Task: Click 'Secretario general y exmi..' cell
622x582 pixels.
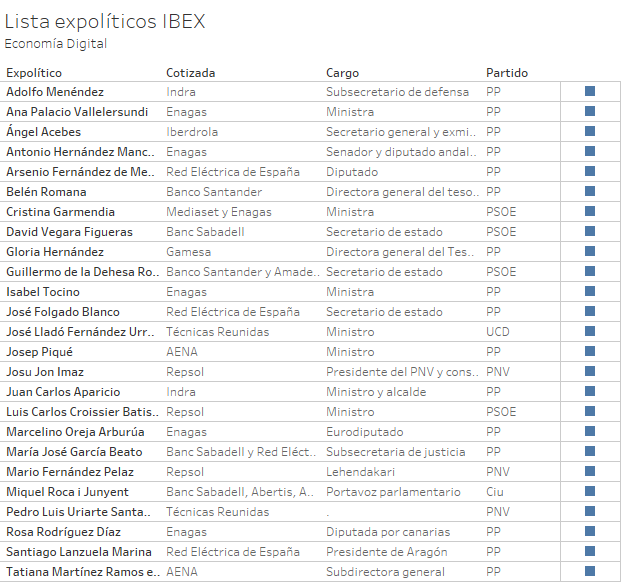Action: pos(401,132)
